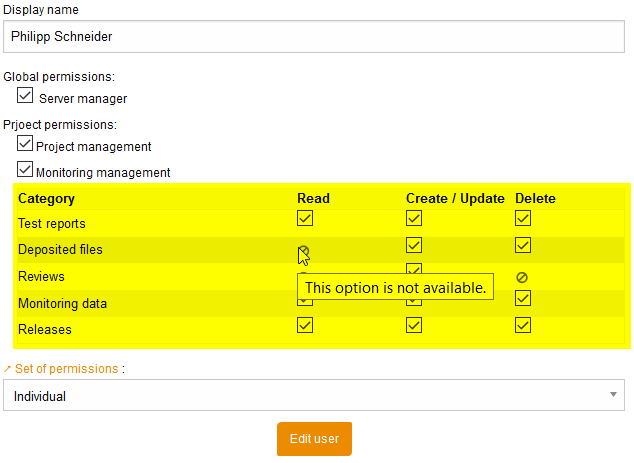The image size is (634, 463).
Task: Click the dropdown arrow on the Individual selector
Action: click(x=612, y=396)
